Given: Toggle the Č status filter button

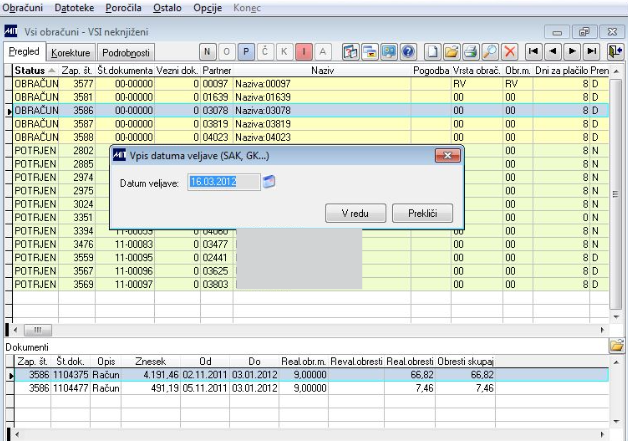Looking at the screenshot, I should click(265, 52).
